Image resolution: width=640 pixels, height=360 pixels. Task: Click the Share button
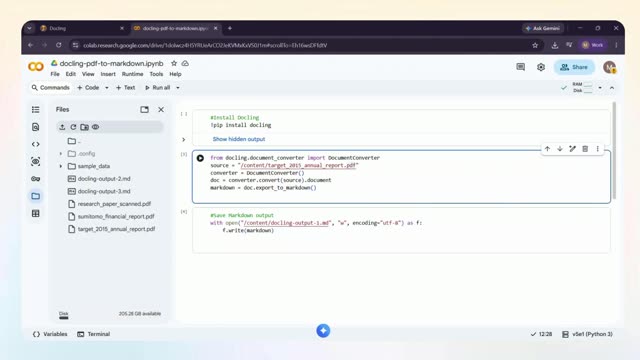click(x=574, y=67)
